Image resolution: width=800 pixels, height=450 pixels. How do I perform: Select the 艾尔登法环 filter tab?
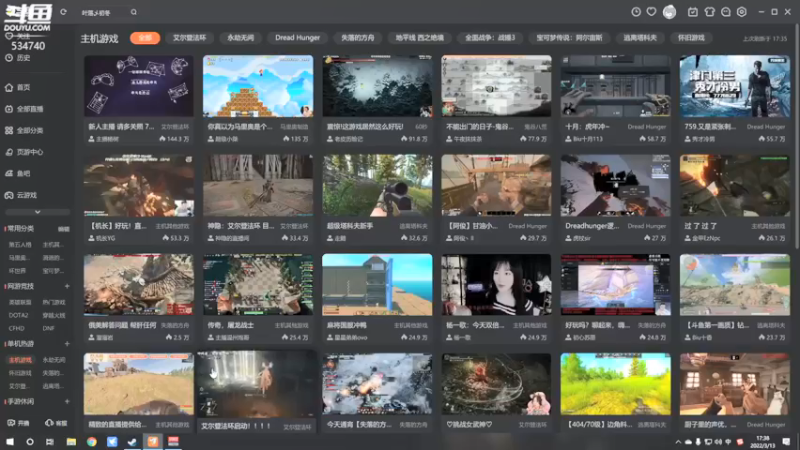(x=189, y=38)
